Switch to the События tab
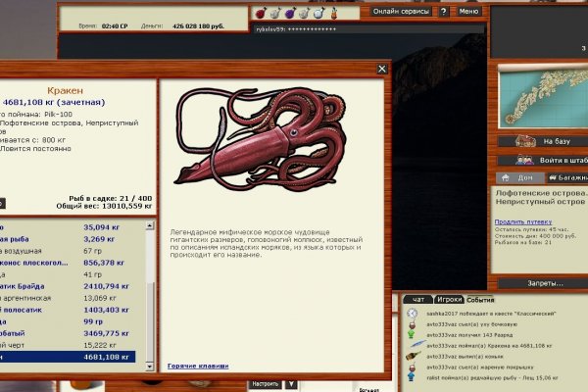Screen dimensions: 588x392 pos(481,298)
